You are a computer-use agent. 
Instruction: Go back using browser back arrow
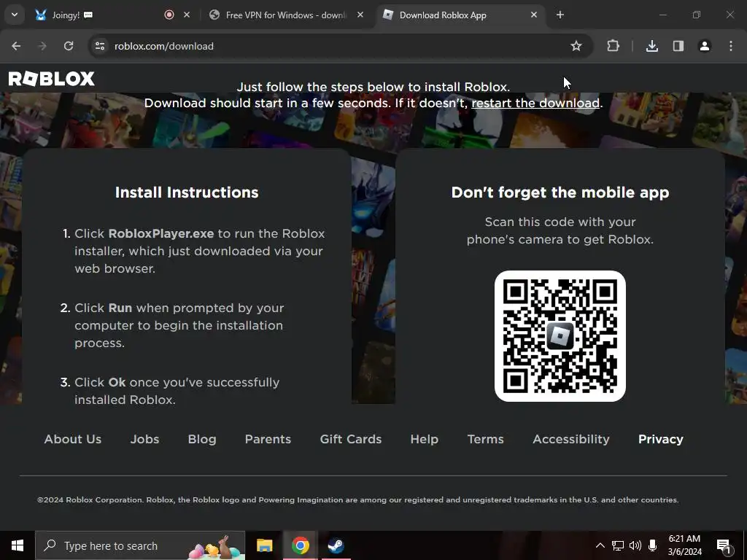point(16,46)
